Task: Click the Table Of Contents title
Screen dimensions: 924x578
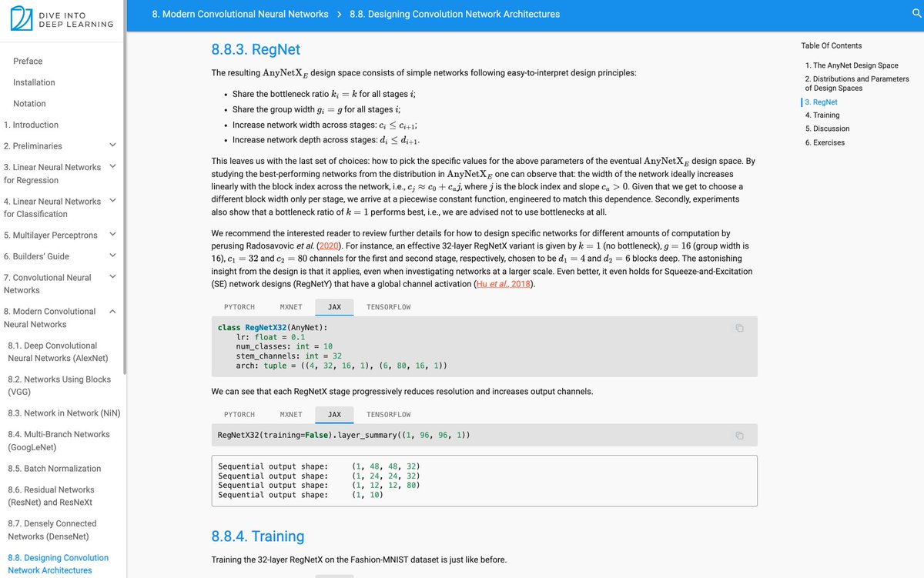Action: [x=832, y=45]
